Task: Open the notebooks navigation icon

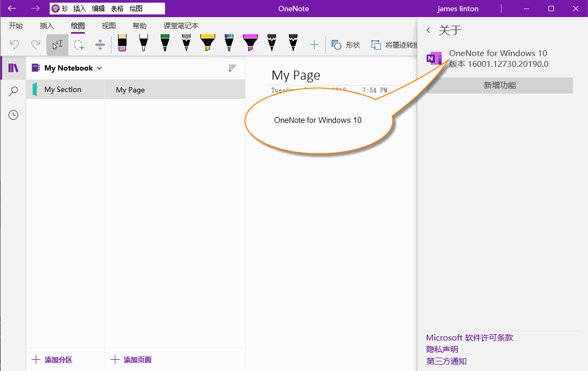Action: [x=13, y=68]
